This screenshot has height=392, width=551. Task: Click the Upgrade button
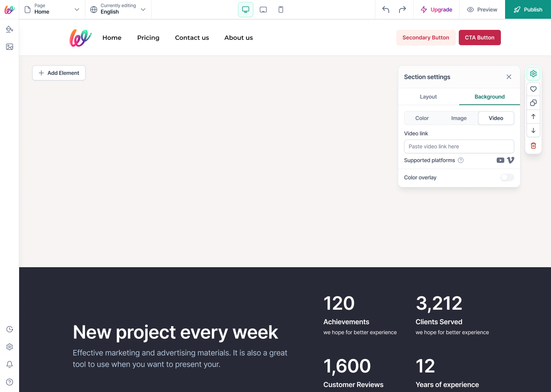[436, 10]
